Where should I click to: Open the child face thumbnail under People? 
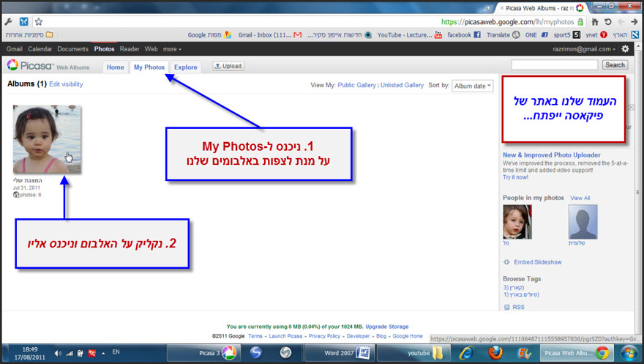(x=517, y=222)
